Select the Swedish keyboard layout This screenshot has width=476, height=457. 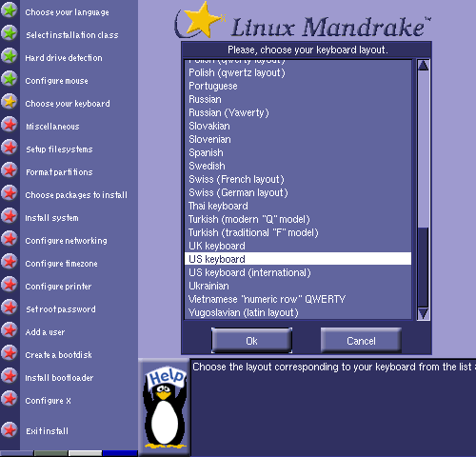pos(298,167)
